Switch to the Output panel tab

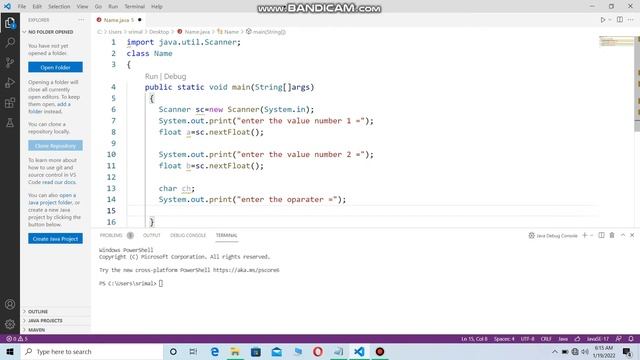tap(151, 235)
